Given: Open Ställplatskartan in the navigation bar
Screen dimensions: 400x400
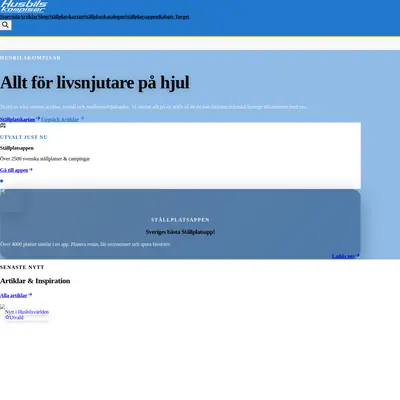Looking at the screenshot, I should (66, 17).
